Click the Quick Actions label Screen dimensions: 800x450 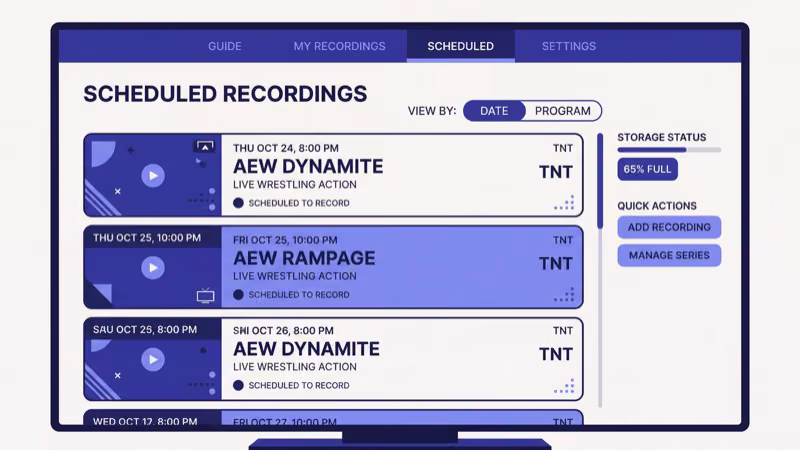tap(657, 206)
